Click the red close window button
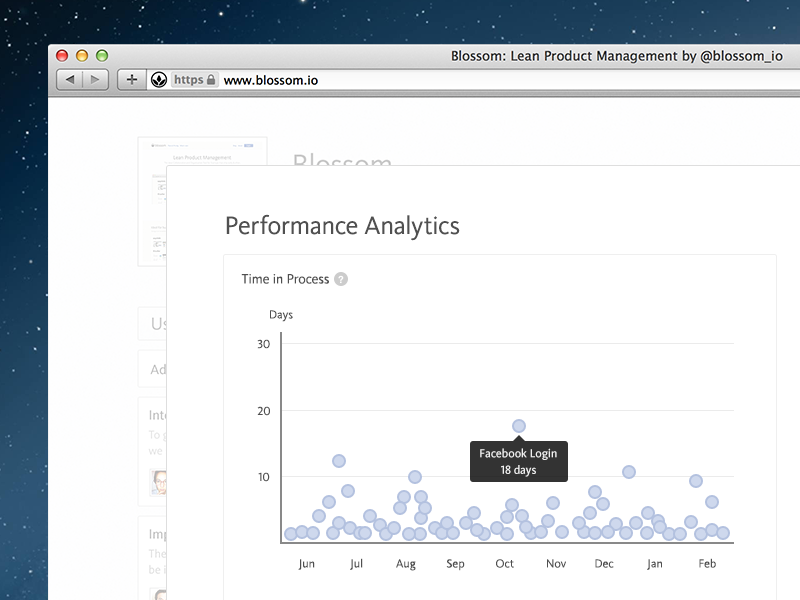This screenshot has height=600, width=800. (x=62, y=55)
